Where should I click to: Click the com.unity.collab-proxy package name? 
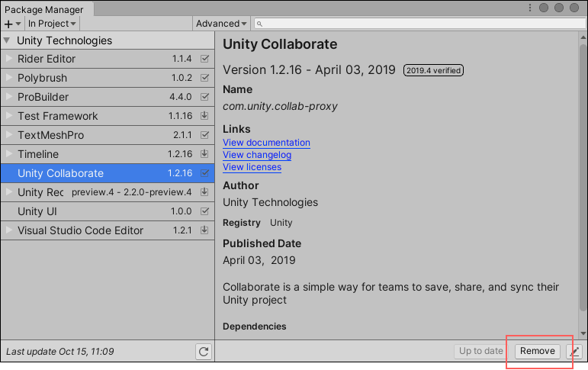(280, 106)
